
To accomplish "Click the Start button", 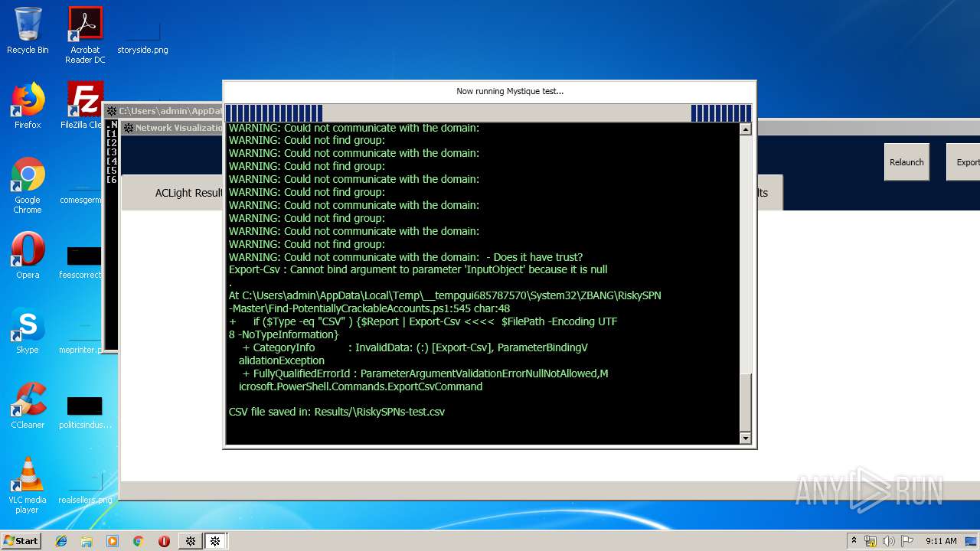I will pyautogui.click(x=21, y=541).
